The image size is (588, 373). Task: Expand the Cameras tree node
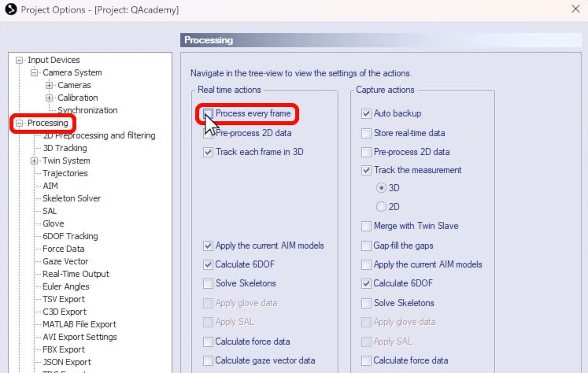click(x=50, y=86)
